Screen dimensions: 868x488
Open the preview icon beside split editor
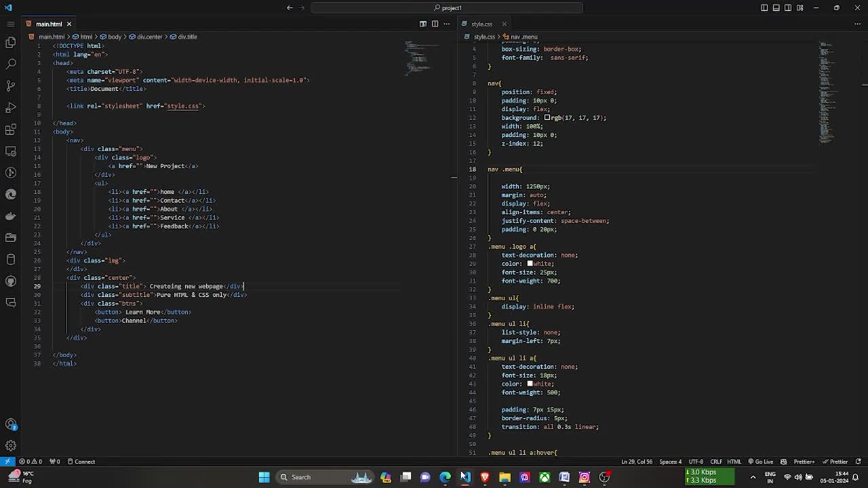point(423,24)
